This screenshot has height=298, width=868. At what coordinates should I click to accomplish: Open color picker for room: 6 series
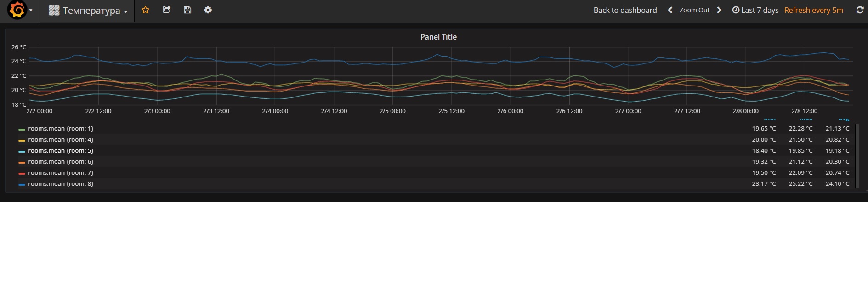click(22, 162)
